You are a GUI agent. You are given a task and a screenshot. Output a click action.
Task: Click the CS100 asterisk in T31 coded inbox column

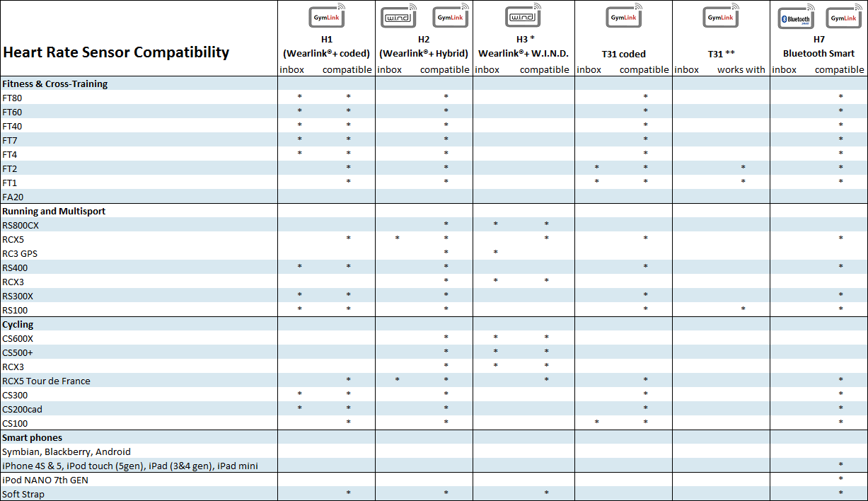point(596,422)
